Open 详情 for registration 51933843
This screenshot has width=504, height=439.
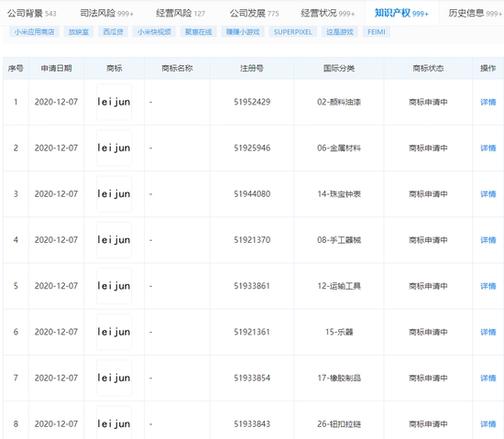coord(488,424)
